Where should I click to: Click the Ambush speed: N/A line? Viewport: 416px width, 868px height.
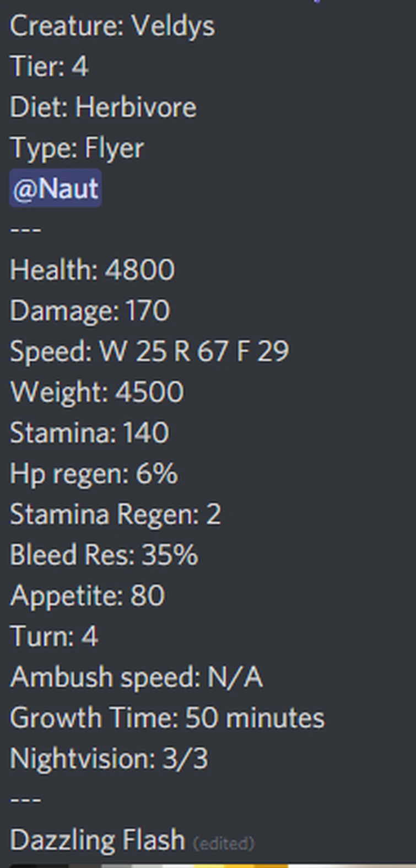point(136,677)
